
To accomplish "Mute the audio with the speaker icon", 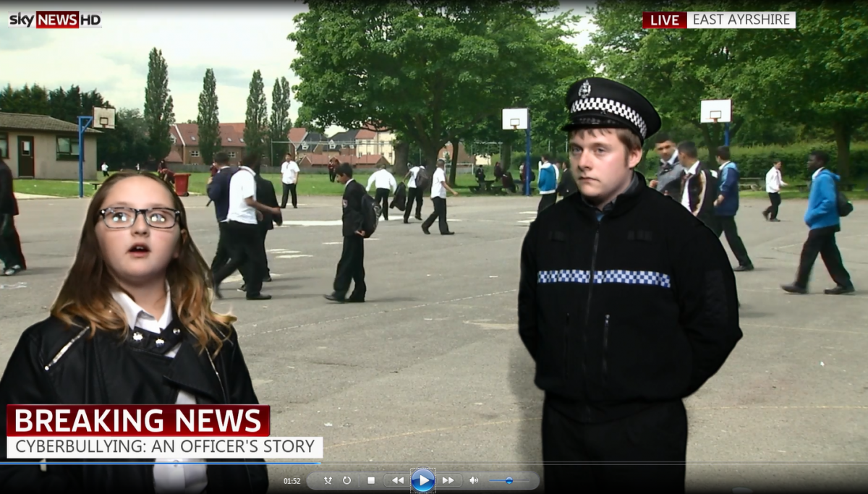I will (473, 480).
